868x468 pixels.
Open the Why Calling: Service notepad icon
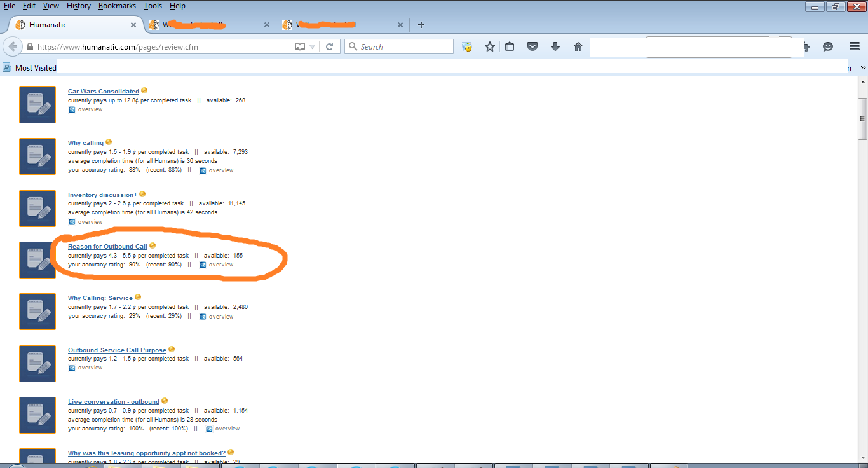coord(37,312)
